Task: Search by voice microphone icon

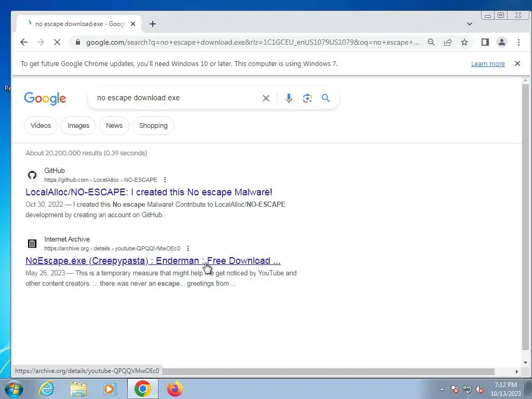Action: pos(289,98)
